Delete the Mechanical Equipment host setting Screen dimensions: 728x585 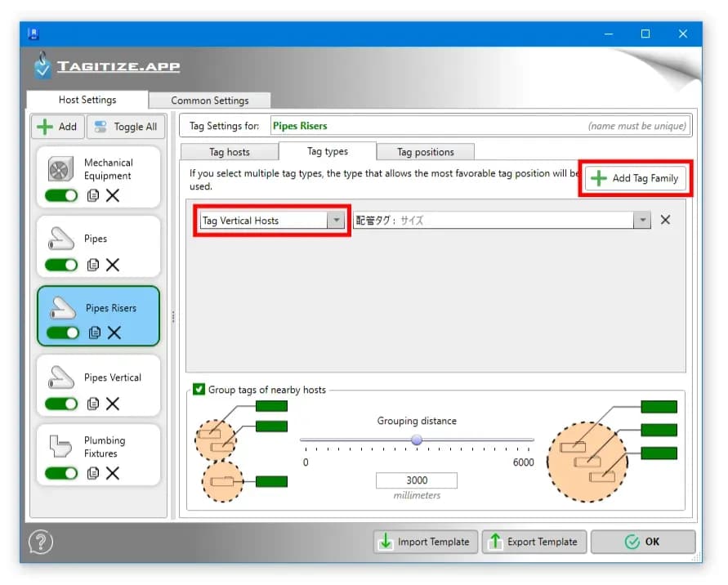[x=113, y=195]
